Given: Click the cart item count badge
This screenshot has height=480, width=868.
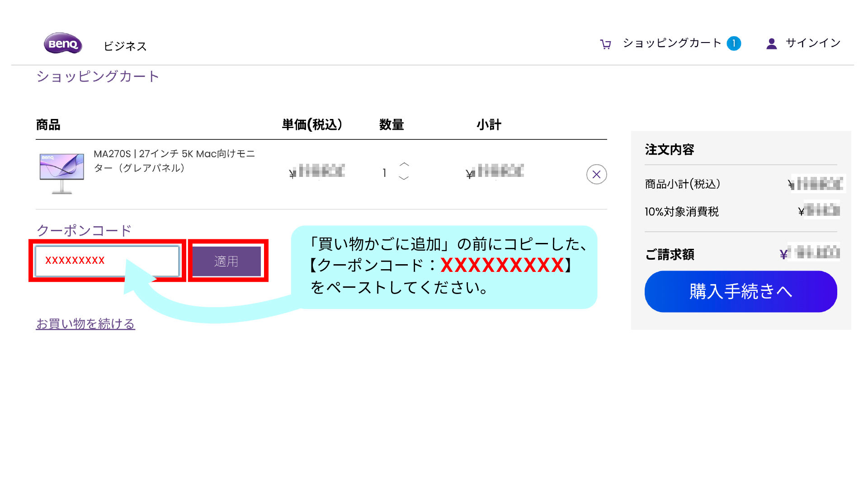Looking at the screenshot, I should 734,43.
